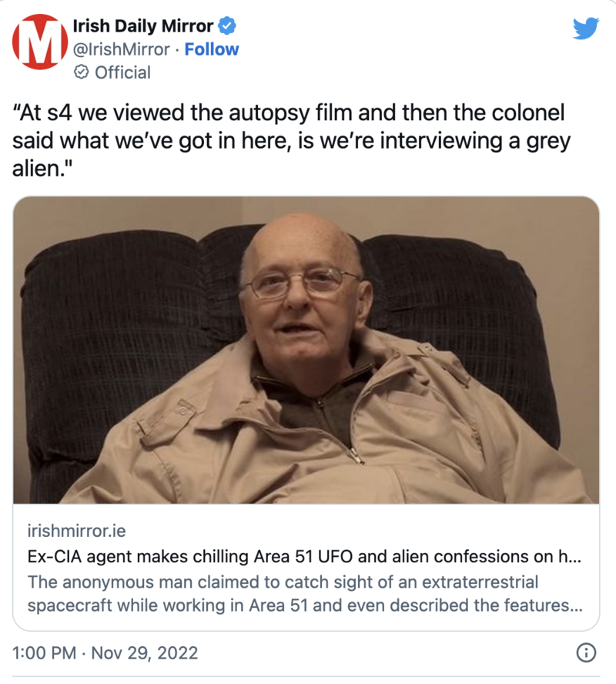Viewport: 616px width, 684px height.
Task: Click the Official checkmark icon
Action: [x=82, y=72]
